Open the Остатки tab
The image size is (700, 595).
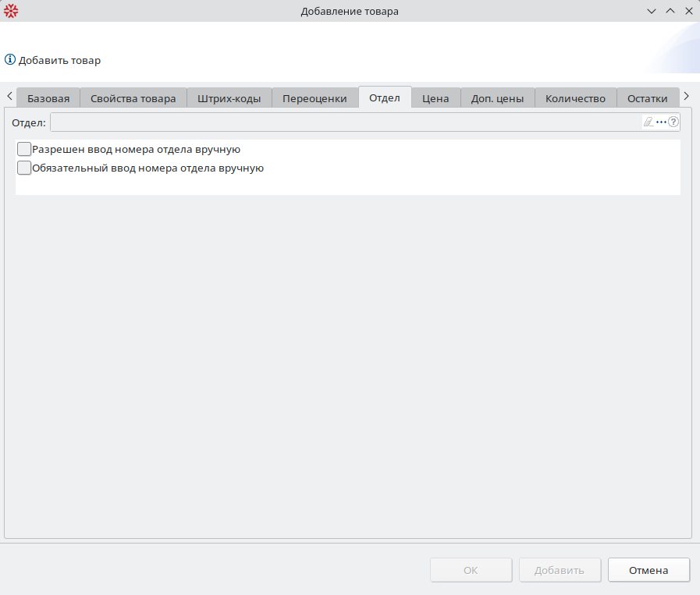point(648,98)
